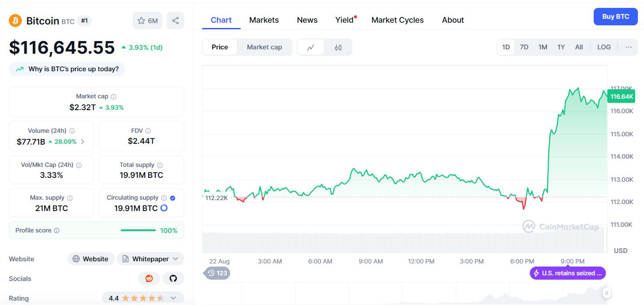
Task: Click the $2.32T market cap value
Action: coord(82,107)
